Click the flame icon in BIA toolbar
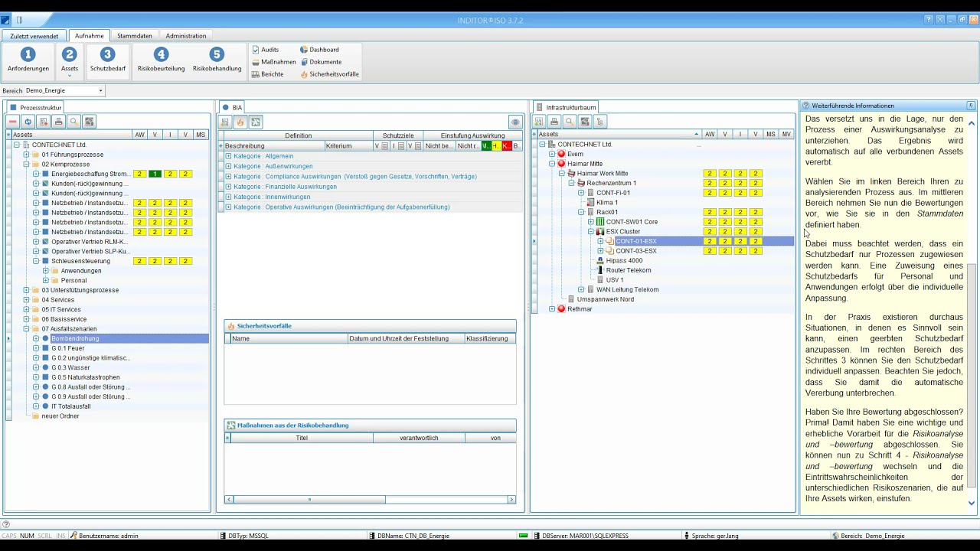This screenshot has height=551, width=980. coord(240,122)
